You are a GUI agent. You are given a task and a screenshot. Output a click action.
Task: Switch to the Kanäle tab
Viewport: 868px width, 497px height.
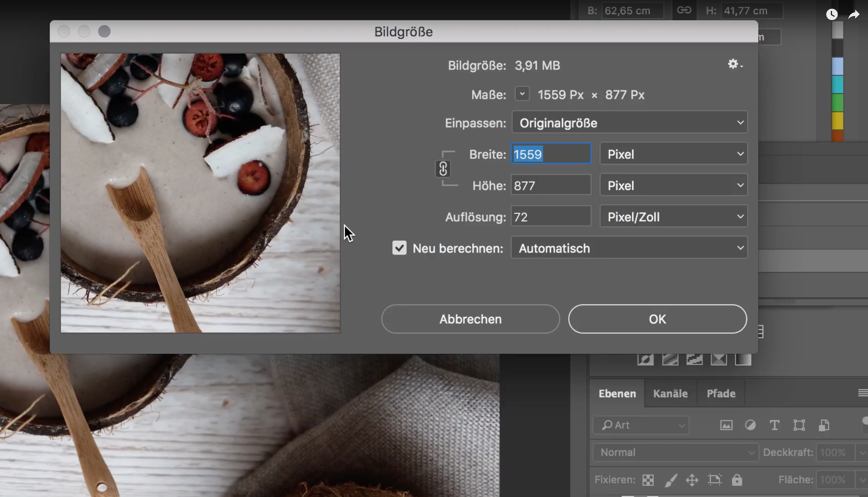tap(670, 394)
